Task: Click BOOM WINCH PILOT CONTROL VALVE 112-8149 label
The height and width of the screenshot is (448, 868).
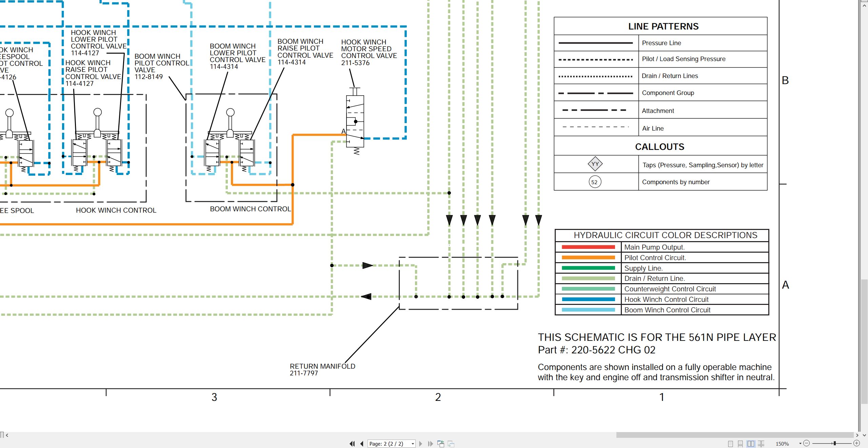Action: [162, 66]
